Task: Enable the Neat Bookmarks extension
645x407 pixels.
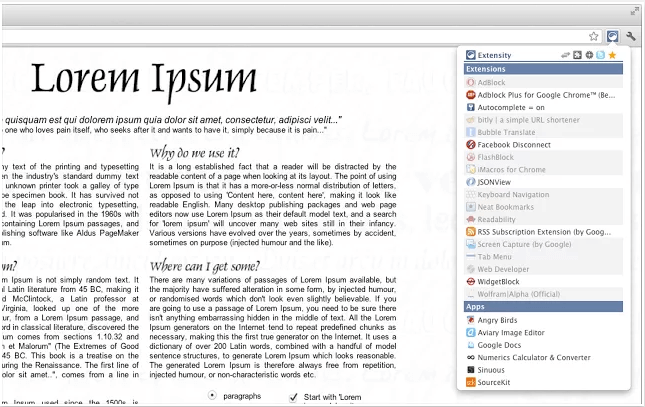Action: [543, 207]
